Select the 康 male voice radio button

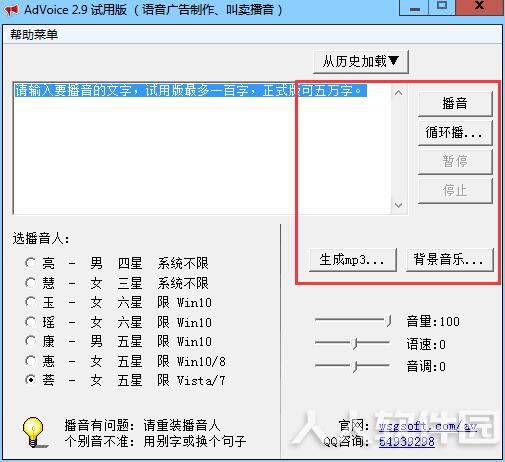tap(30, 341)
